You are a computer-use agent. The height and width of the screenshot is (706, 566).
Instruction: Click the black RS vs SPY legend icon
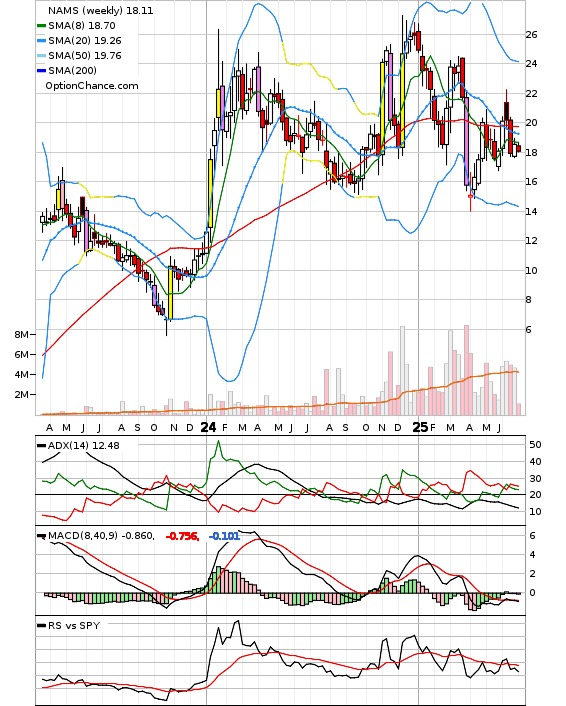[41, 626]
